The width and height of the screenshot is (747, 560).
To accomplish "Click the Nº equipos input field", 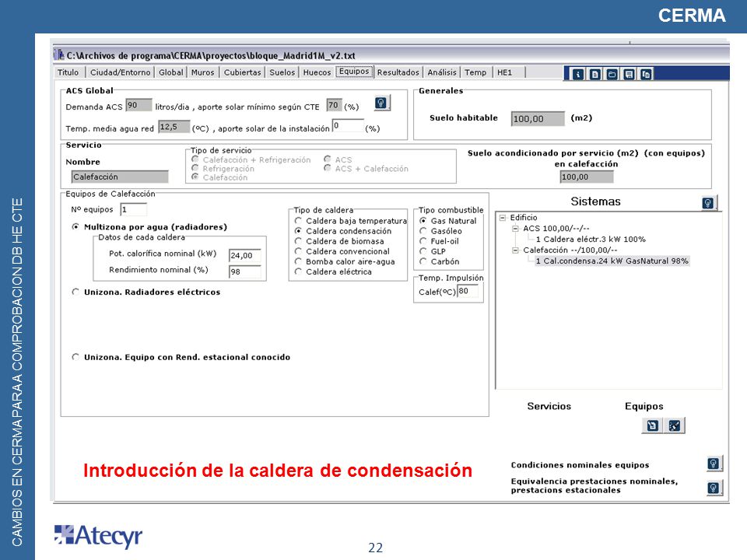I will pyautogui.click(x=133, y=209).
